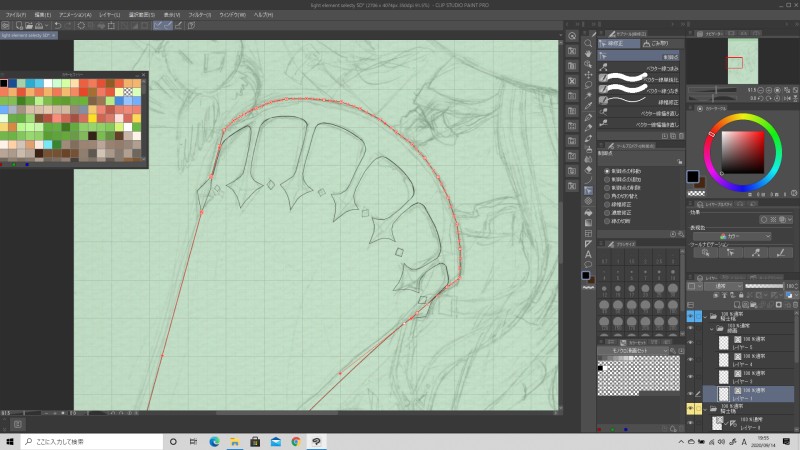Open the フィルター menu

(201, 15)
